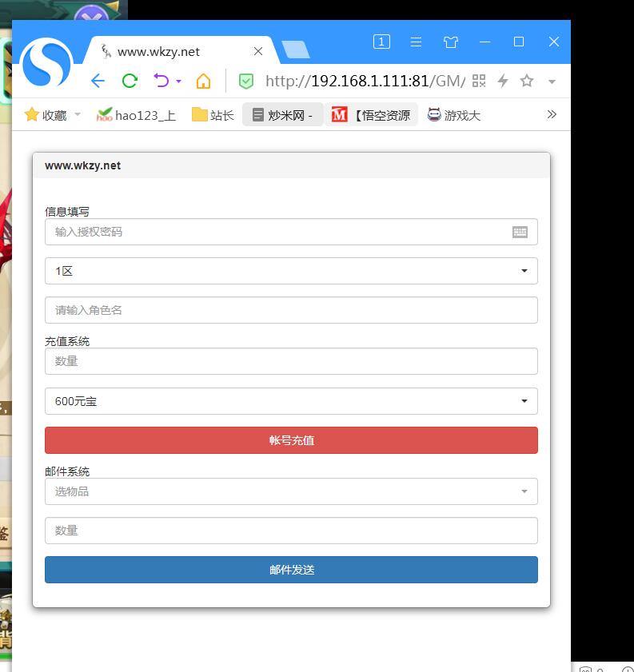634x672 pixels.
Task: Click the lightning speed mode icon
Action: pyautogui.click(x=503, y=81)
